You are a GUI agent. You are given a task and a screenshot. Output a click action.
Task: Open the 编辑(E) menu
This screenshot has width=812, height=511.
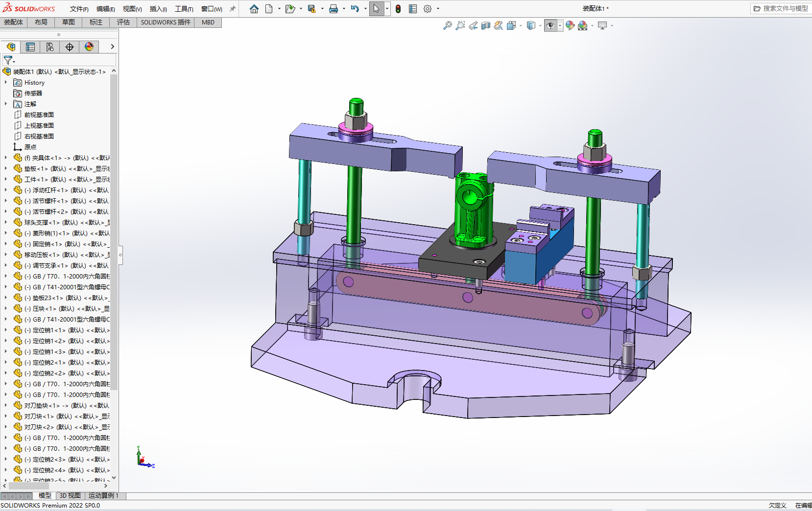coord(106,9)
